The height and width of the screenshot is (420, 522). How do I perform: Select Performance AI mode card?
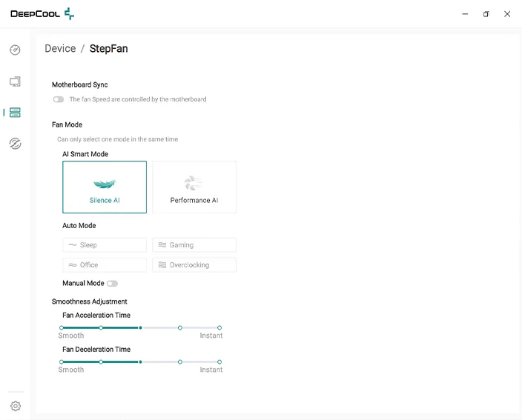194,187
